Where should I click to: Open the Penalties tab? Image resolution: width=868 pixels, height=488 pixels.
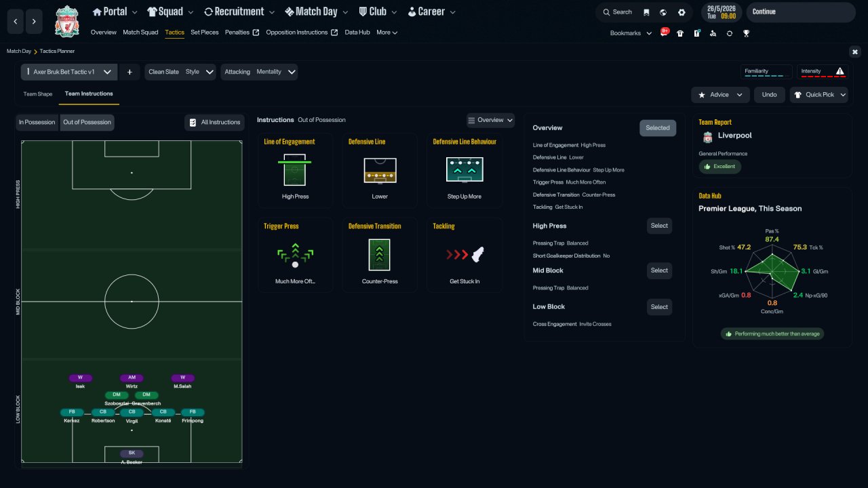click(242, 33)
